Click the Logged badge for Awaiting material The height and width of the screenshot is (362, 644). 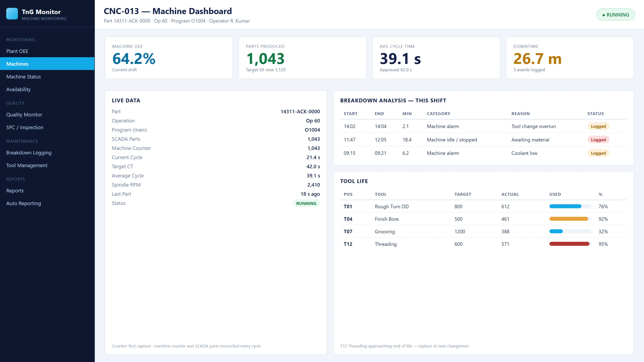click(x=598, y=140)
